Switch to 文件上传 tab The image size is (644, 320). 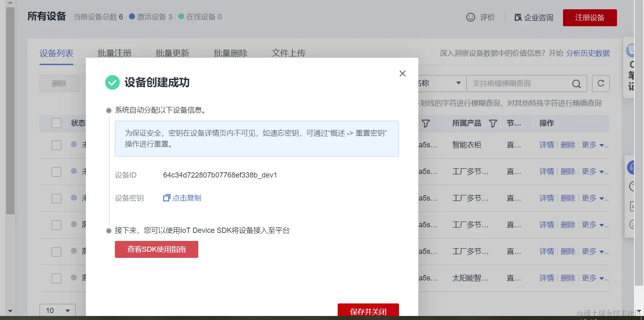tap(289, 53)
